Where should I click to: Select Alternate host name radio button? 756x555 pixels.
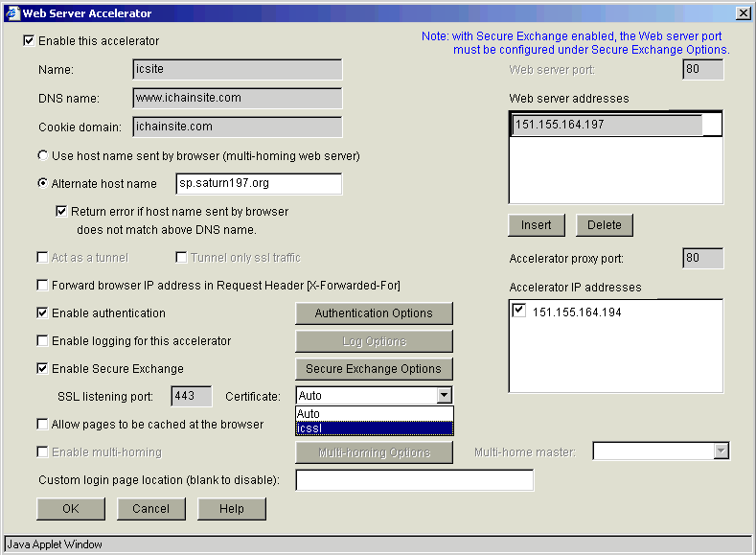point(43,183)
